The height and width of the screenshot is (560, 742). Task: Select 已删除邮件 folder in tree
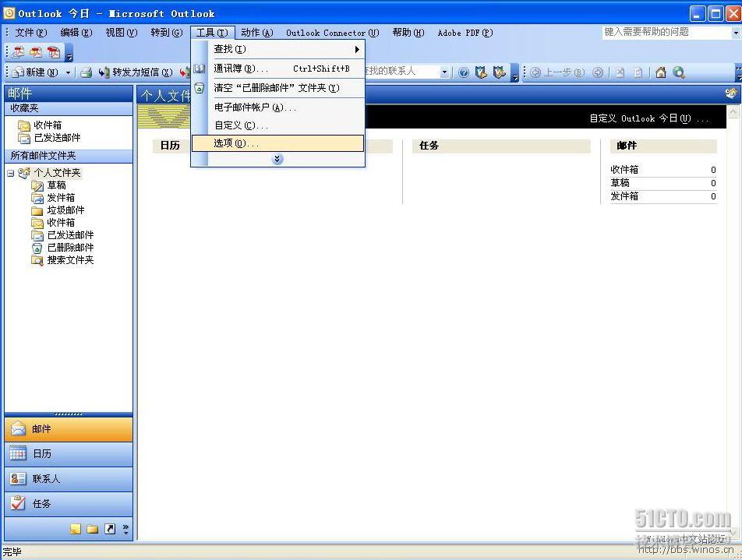tap(70, 248)
